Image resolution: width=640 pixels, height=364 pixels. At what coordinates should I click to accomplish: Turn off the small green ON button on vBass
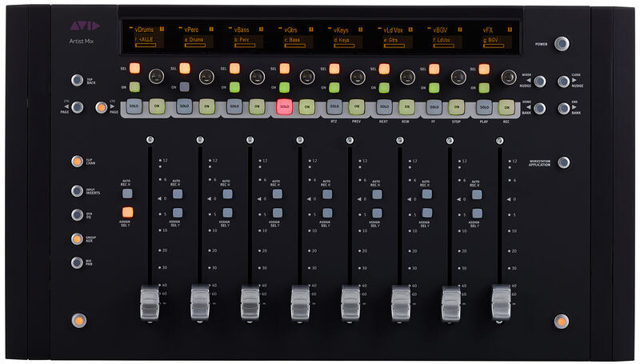(x=234, y=87)
